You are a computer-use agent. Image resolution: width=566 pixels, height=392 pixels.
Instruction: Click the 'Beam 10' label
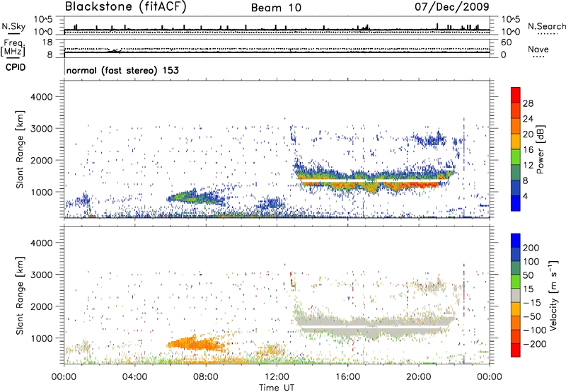(276, 8)
